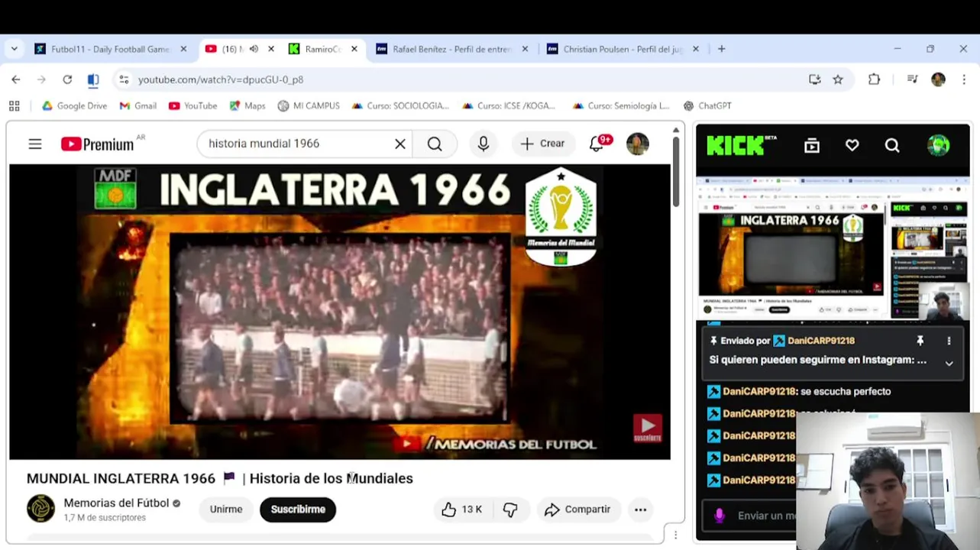Open Gmail bookmark

138,106
